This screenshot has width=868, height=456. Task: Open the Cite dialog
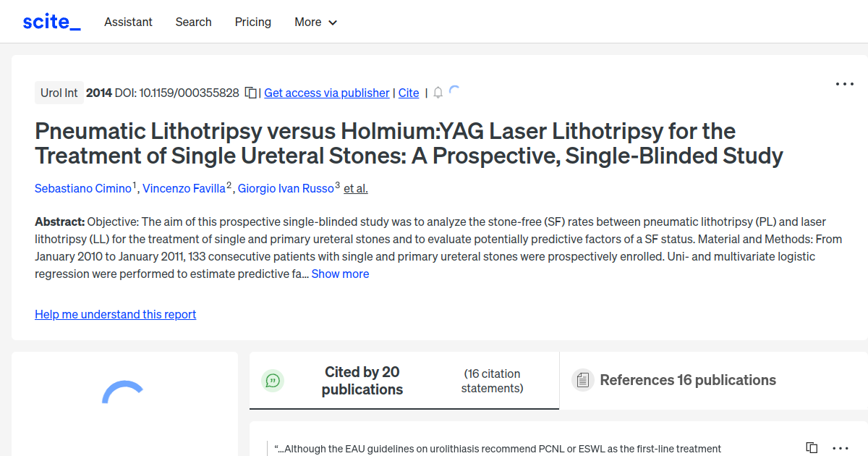(x=408, y=93)
